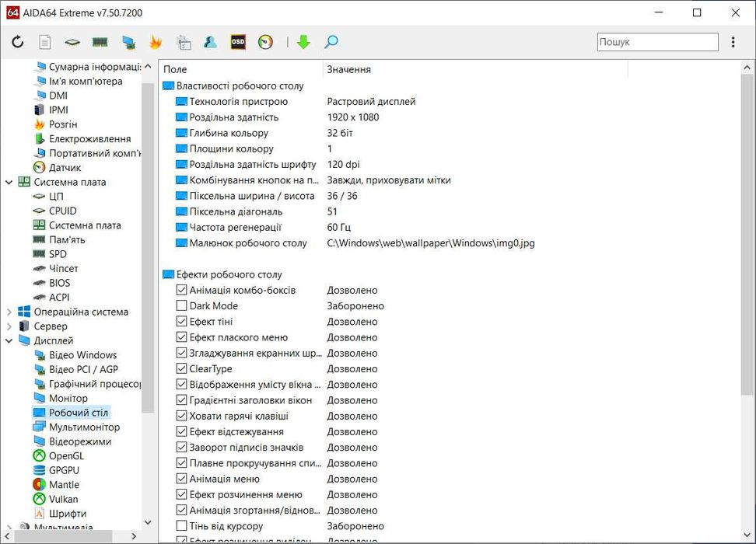Open the Датчик sensor item
The height and width of the screenshot is (544, 756).
[x=65, y=168]
